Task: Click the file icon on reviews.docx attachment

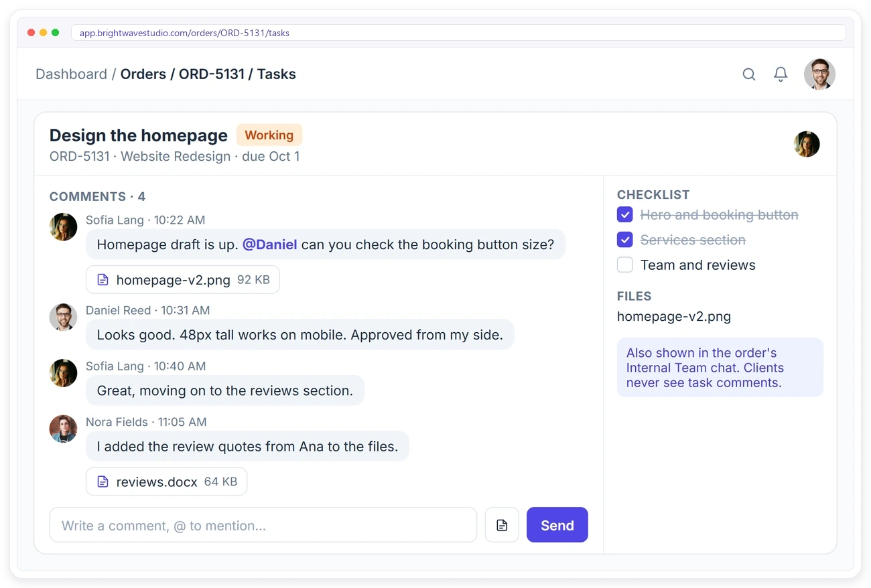Action: pos(103,482)
